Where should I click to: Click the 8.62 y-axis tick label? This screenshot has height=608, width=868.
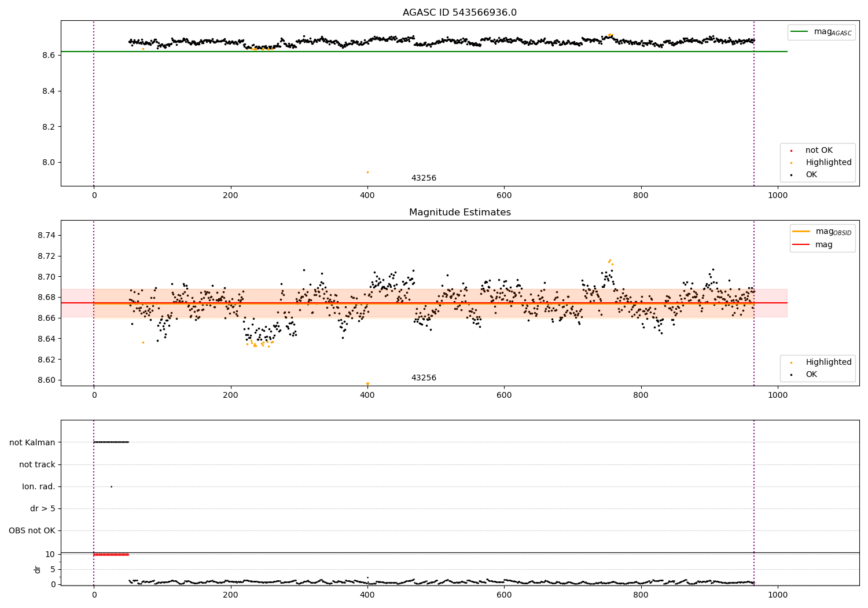click(x=46, y=360)
